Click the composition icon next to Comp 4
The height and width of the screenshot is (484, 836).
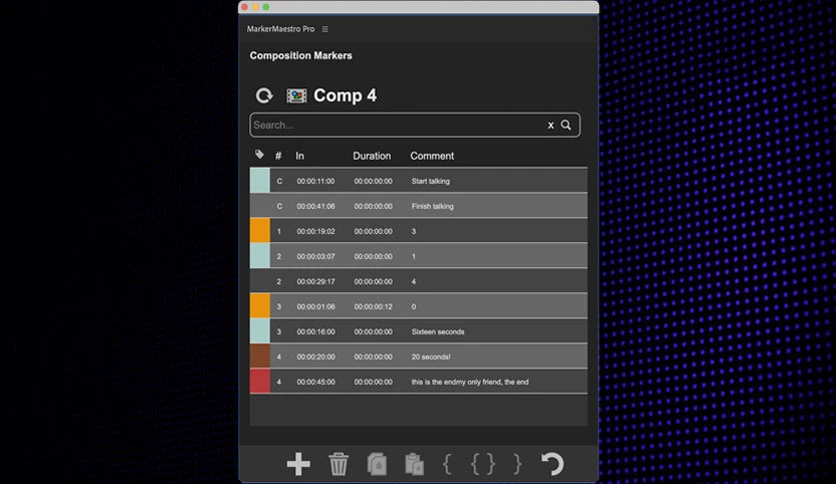tap(296, 96)
